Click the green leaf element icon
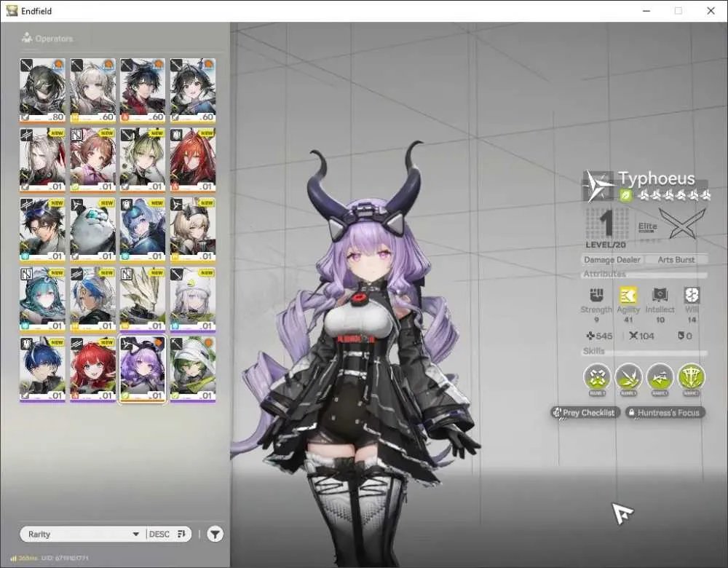 coord(626,196)
